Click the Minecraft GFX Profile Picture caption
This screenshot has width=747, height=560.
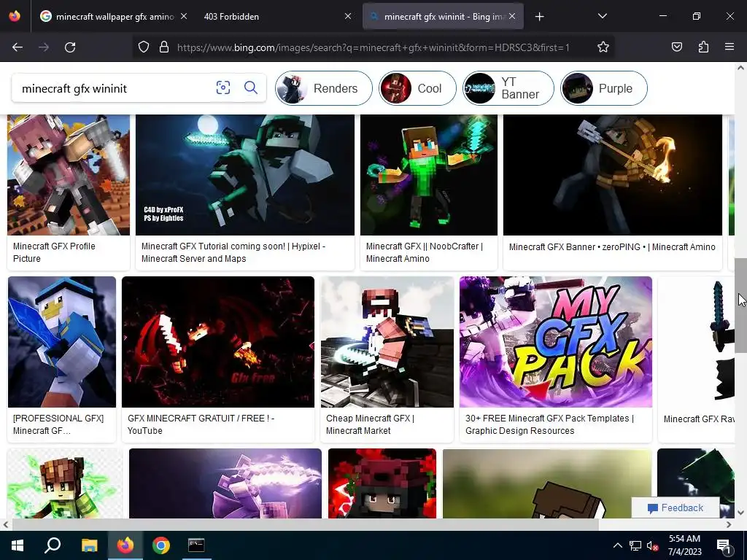click(x=54, y=252)
